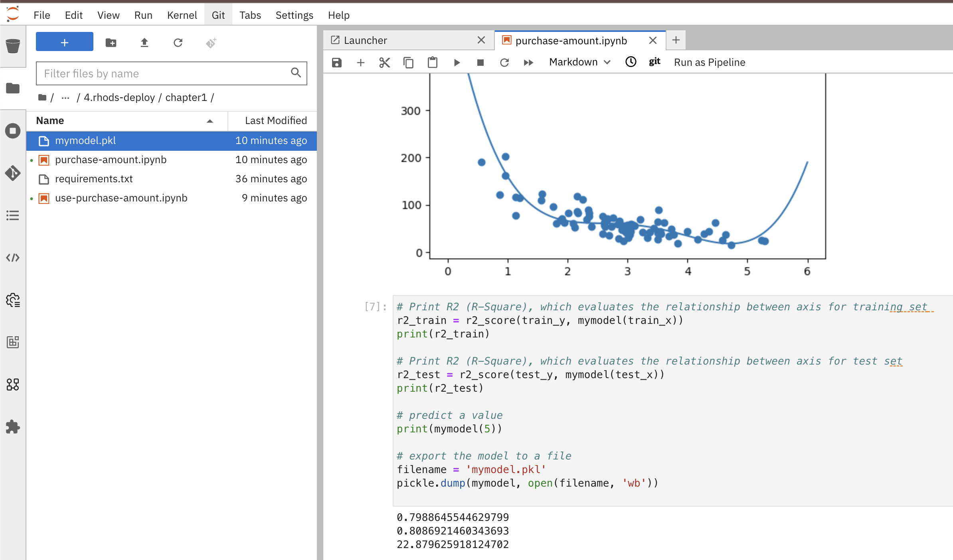The image size is (953, 560).
Task: Sort files by Name column
Action: (x=127, y=121)
